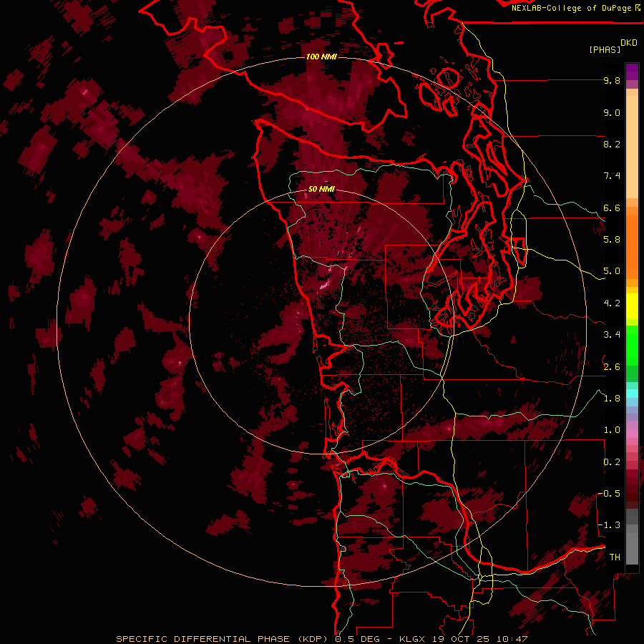The height and width of the screenshot is (644, 644).
Task: Select the 1.8 scale value
Action: click(612, 399)
